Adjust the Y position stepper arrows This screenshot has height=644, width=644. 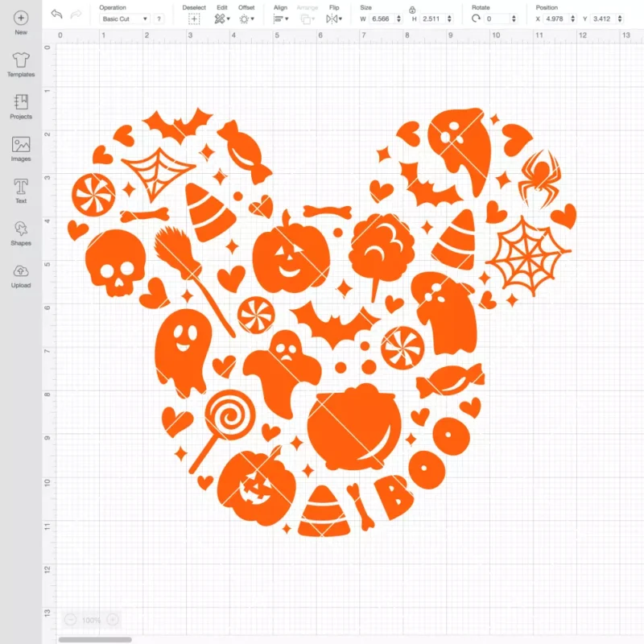620,19
